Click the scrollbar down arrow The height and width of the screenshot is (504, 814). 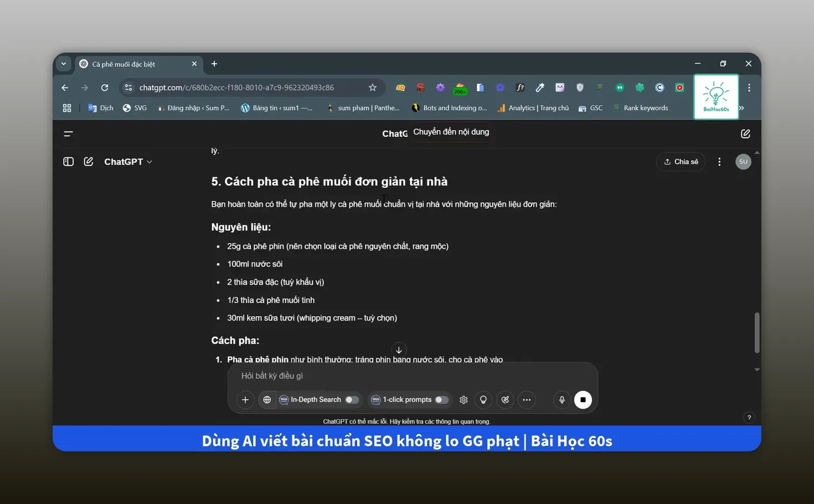(757, 369)
